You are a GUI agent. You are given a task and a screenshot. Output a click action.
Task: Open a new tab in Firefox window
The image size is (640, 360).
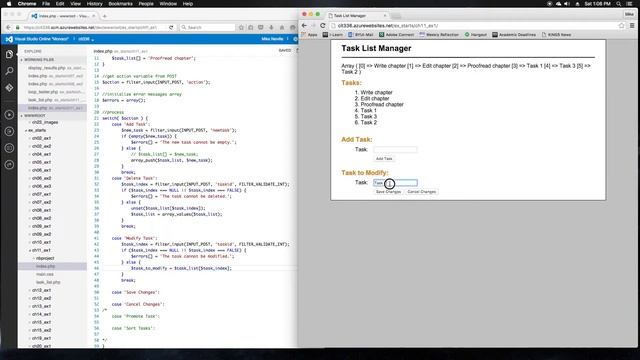(104, 16)
